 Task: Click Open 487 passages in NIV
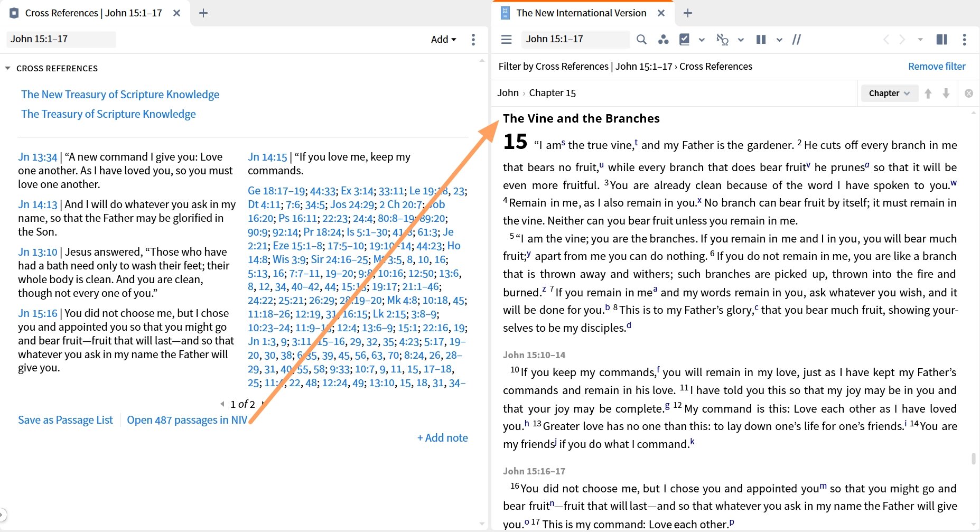[187, 419]
